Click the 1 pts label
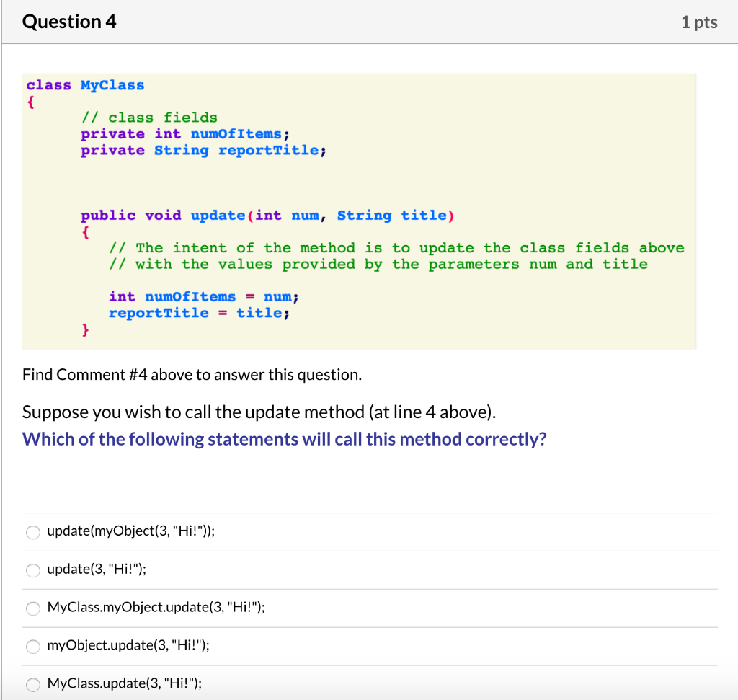 click(x=698, y=22)
